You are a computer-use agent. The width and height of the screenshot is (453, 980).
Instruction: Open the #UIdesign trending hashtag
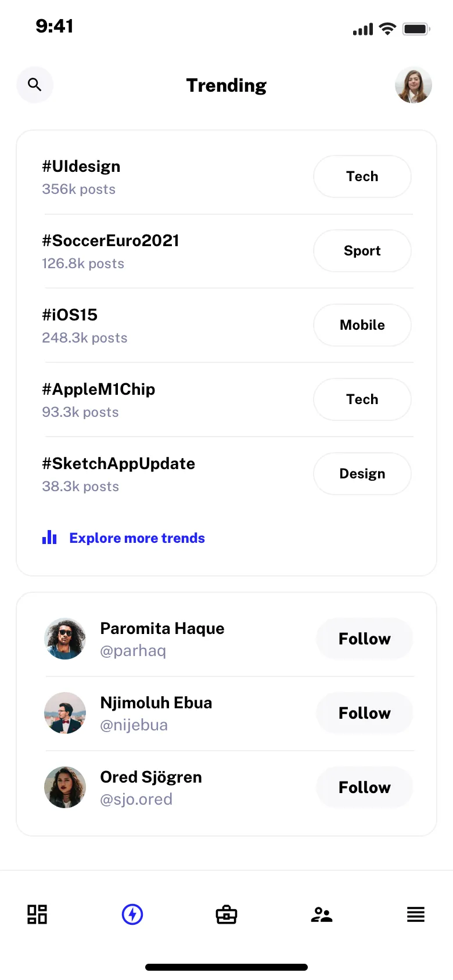click(81, 167)
